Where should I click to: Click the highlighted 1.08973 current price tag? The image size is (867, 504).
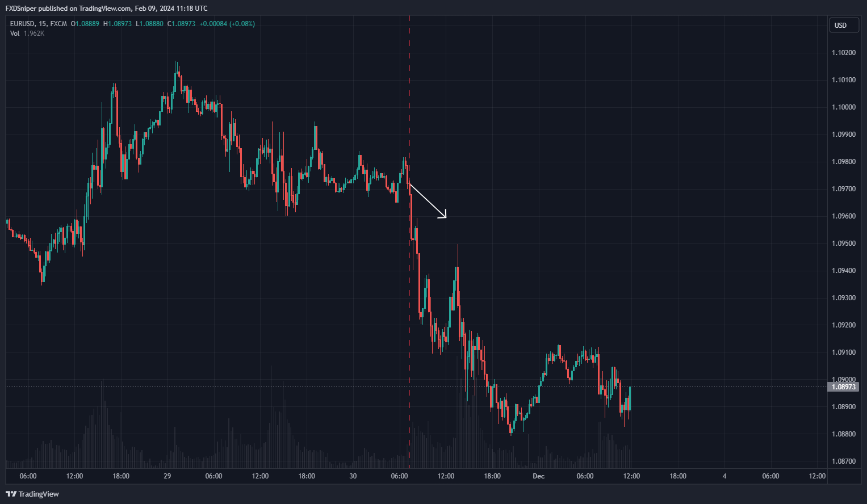(x=843, y=387)
